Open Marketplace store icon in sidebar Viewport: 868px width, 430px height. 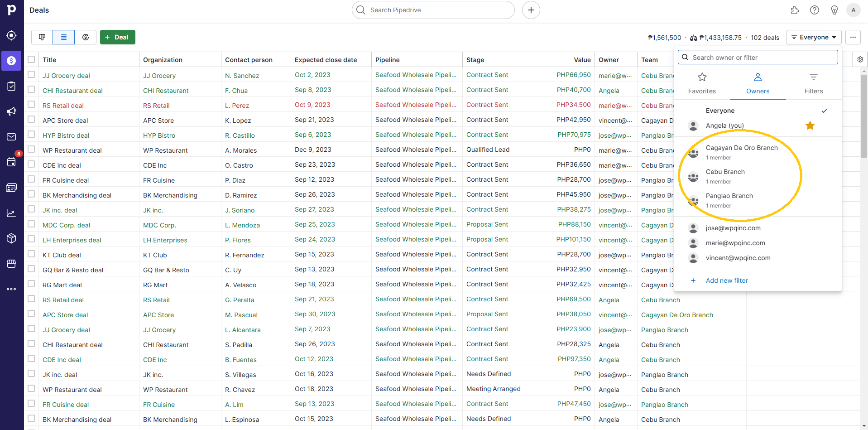[x=12, y=264]
